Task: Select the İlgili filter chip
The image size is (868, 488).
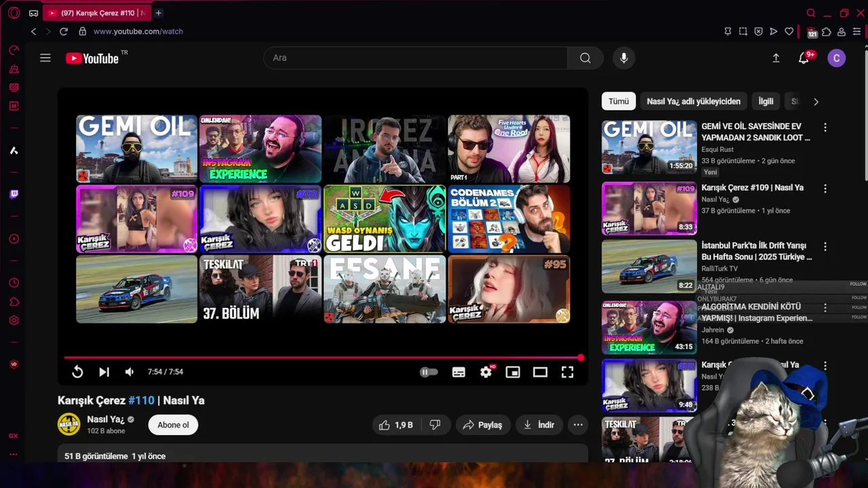Action: pos(766,101)
